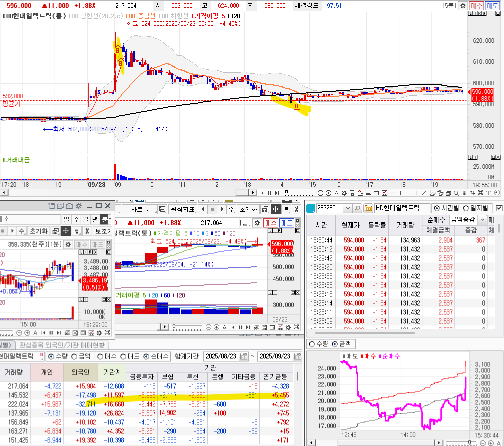The image size is (504, 446).
Task: Open main chart settings gear next to [5분]
Action: [x=463, y=5]
